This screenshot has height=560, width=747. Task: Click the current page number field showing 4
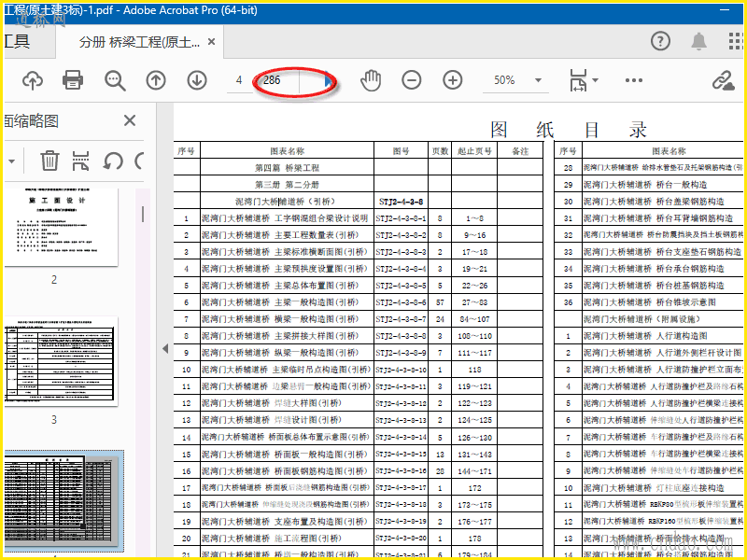239,80
